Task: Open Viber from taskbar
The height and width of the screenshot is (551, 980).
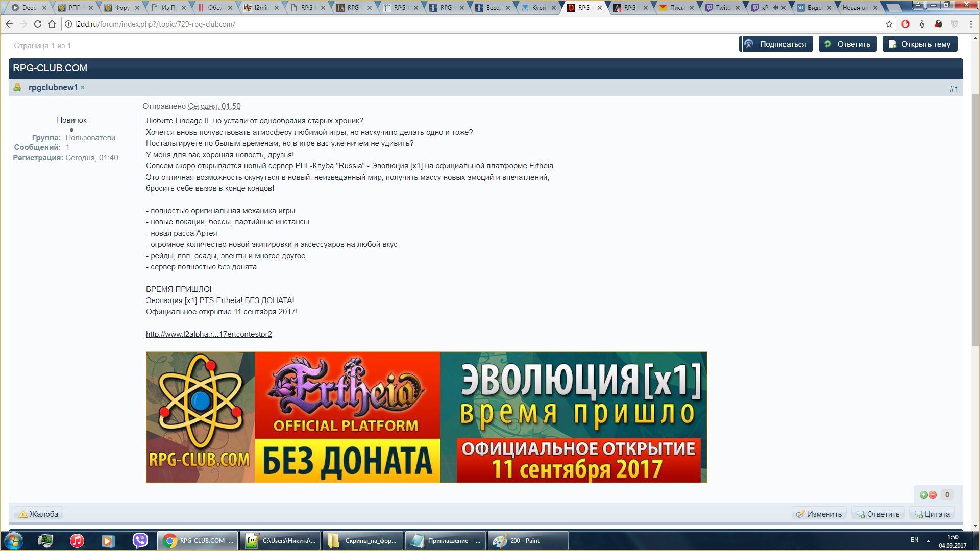Action: click(x=140, y=541)
